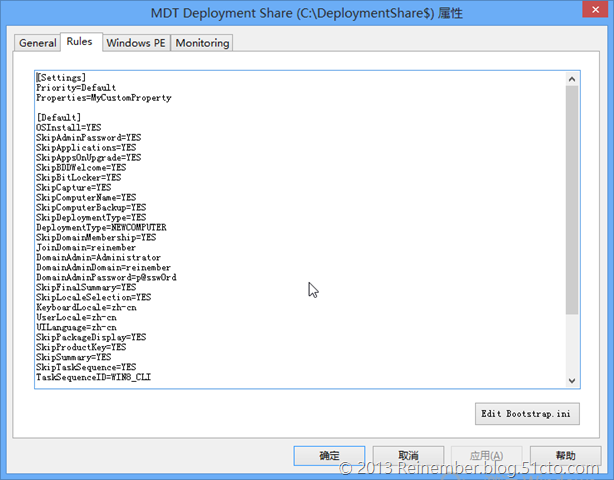Click the DeploymentType=NEWCOMPUTER line
614x480 pixels.
[101, 227]
